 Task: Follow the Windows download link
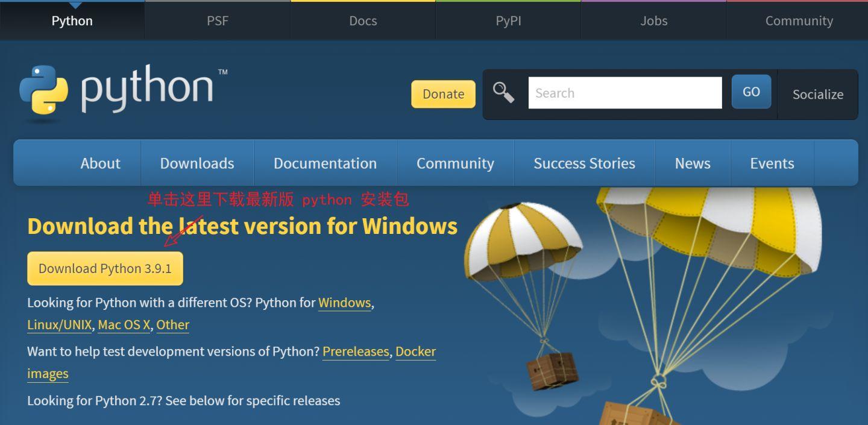tap(344, 303)
